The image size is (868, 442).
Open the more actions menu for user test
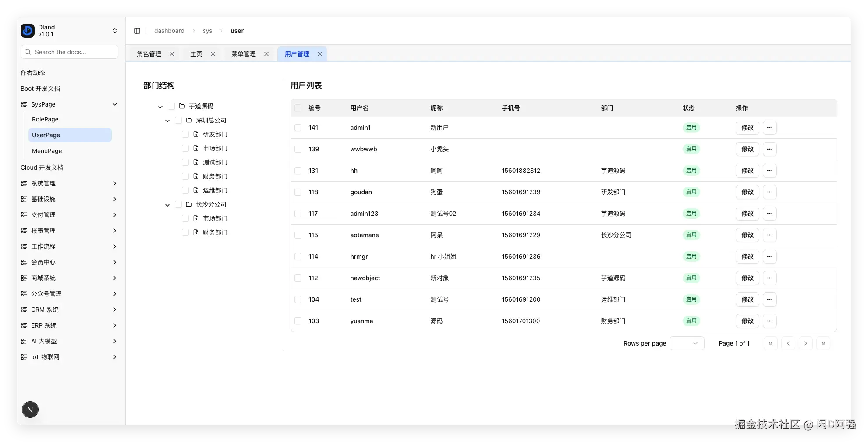pos(770,299)
